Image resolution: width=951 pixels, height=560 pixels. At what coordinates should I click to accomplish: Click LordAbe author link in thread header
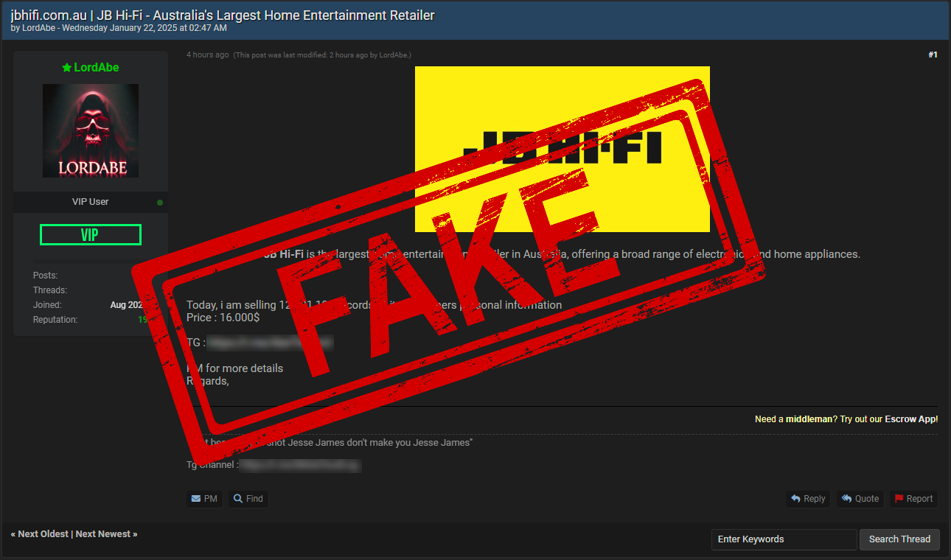click(x=39, y=28)
